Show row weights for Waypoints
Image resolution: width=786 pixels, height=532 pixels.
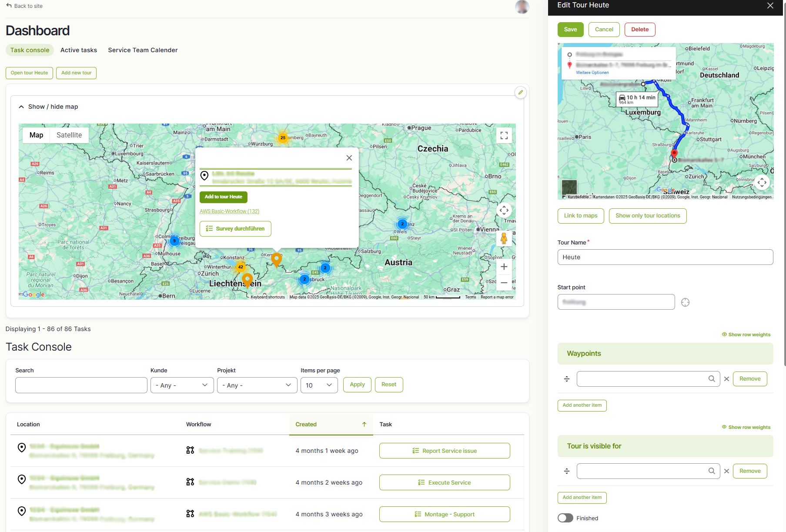746,335
